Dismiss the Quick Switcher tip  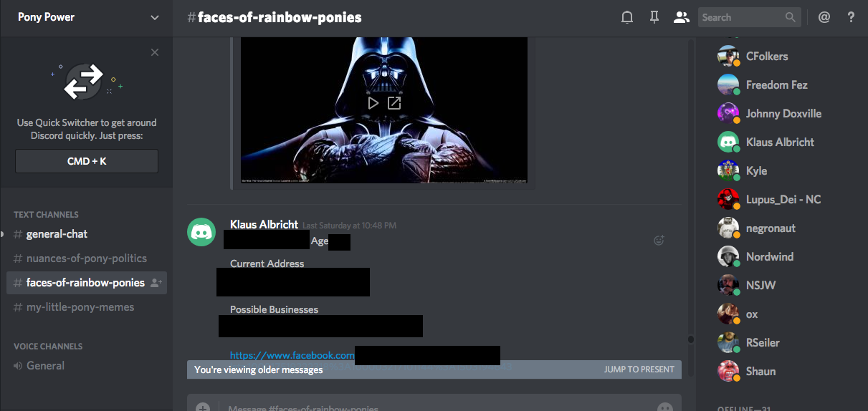pyautogui.click(x=155, y=52)
